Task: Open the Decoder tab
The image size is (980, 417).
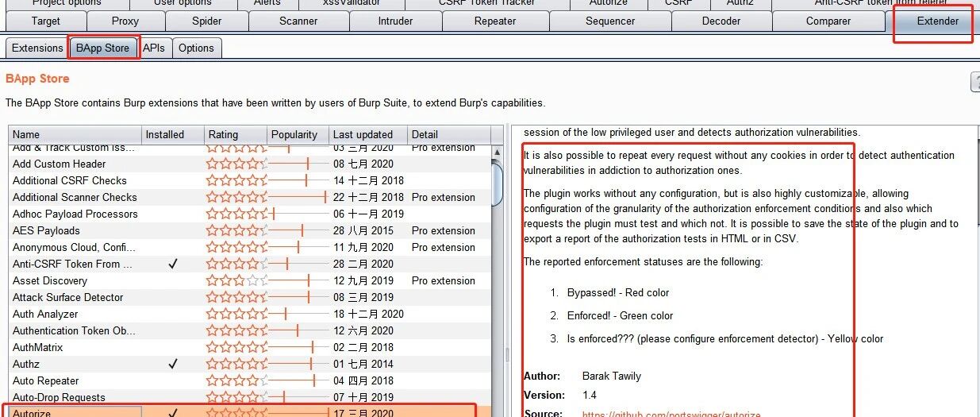Action: [x=721, y=21]
